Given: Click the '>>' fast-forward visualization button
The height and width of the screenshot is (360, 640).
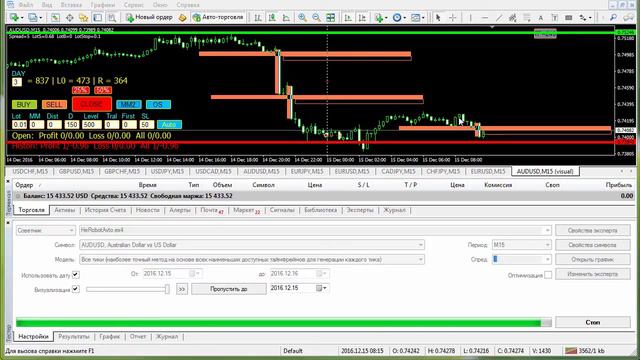Looking at the screenshot, I should (182, 289).
